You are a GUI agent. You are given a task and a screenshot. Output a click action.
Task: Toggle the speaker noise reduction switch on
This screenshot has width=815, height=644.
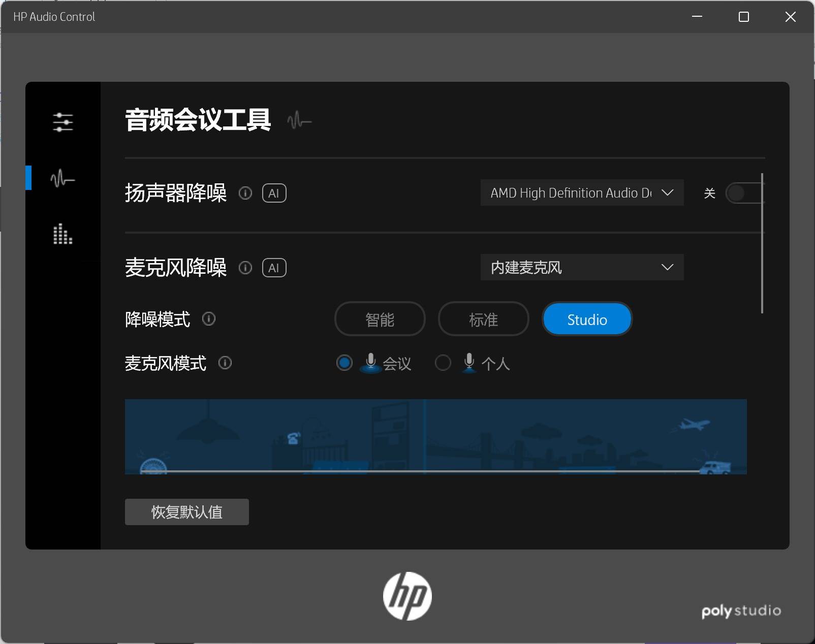pos(744,193)
